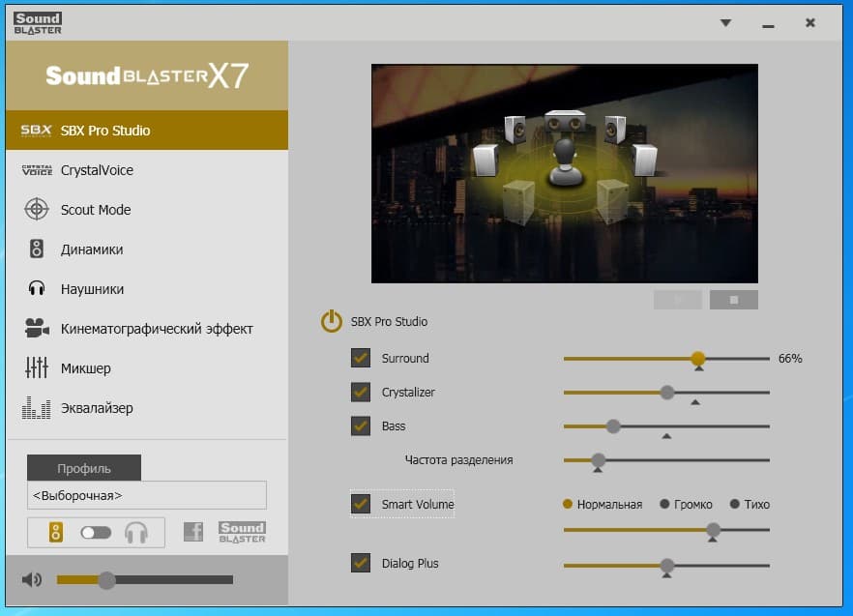Go to Scout Mode section

pos(147,210)
